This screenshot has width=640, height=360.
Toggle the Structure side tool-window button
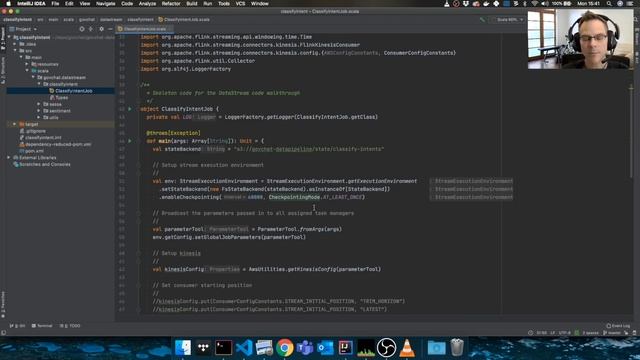3,70
